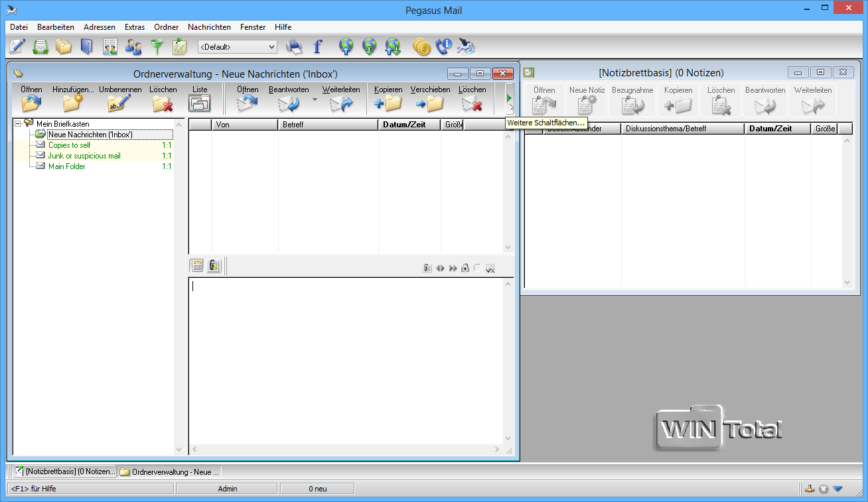Open the blue address book icon
The image size is (868, 502).
coord(87,46)
